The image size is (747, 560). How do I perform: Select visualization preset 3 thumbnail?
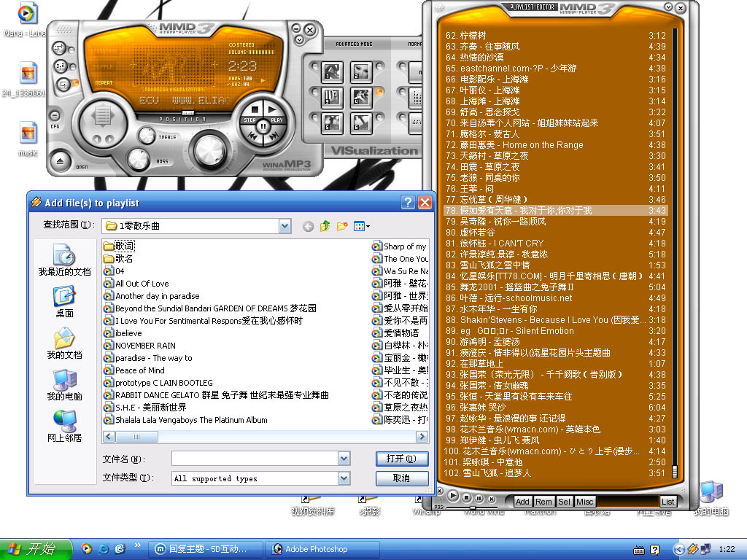[332, 97]
